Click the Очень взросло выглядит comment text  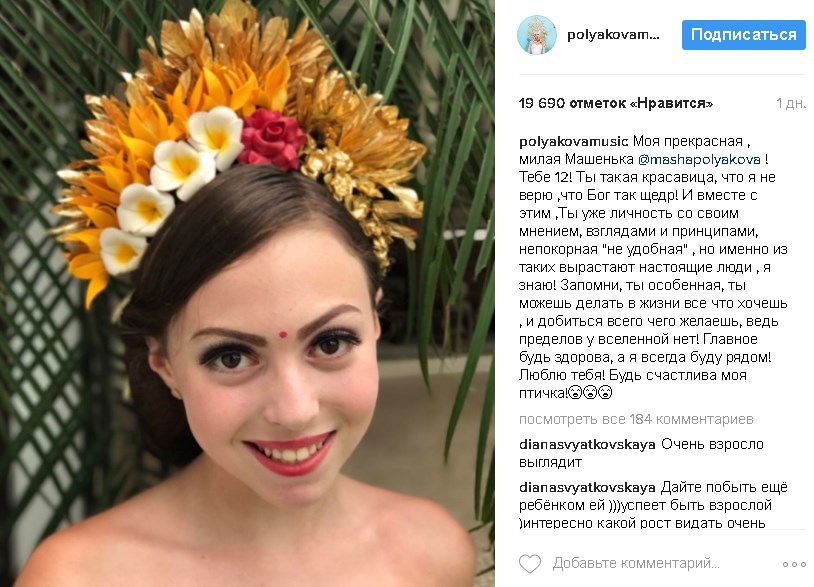point(641,453)
